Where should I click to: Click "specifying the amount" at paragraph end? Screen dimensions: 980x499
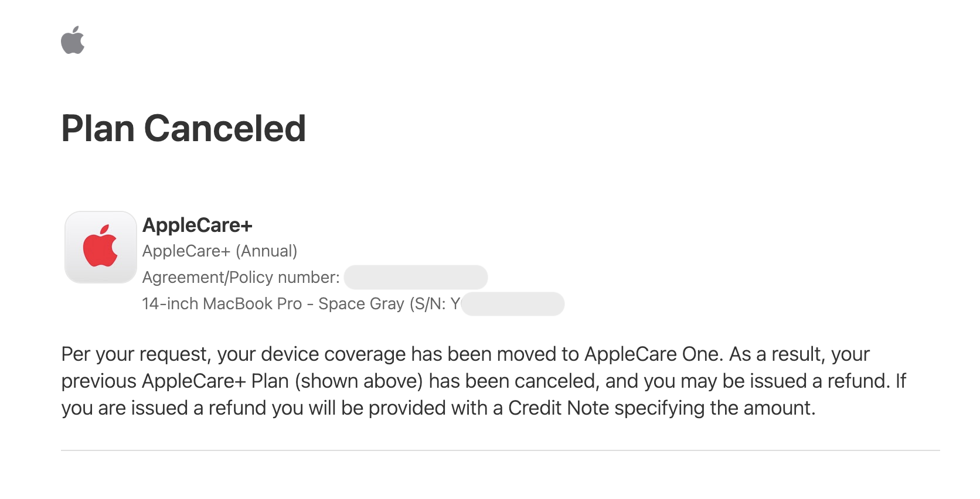click(714, 408)
